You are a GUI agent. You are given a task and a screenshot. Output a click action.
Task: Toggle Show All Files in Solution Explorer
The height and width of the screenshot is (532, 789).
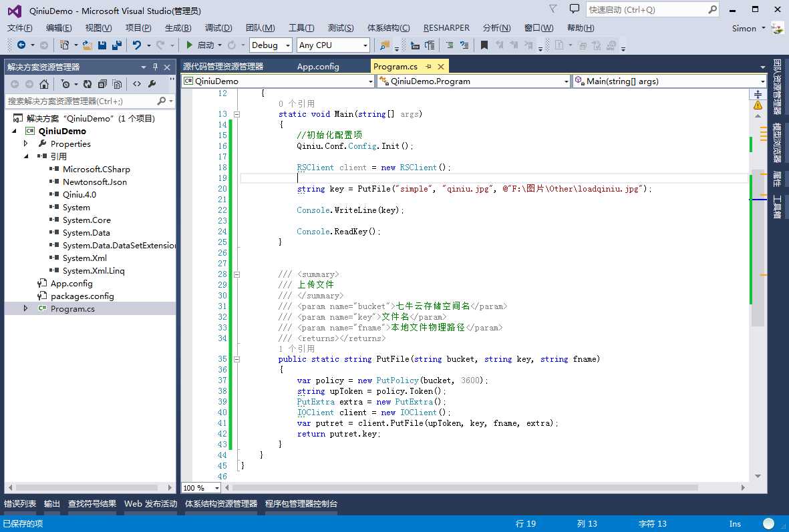coord(117,84)
